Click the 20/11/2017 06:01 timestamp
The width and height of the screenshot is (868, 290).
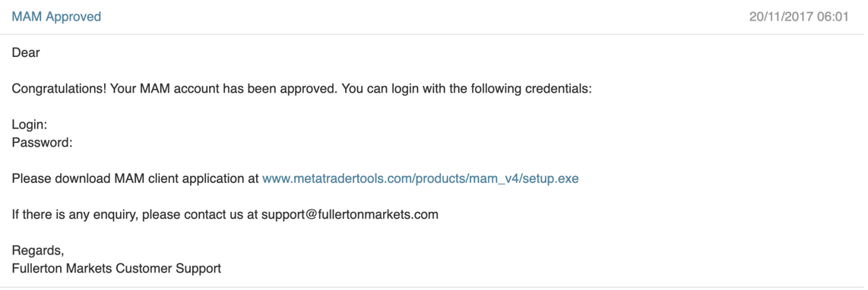pyautogui.click(x=799, y=17)
